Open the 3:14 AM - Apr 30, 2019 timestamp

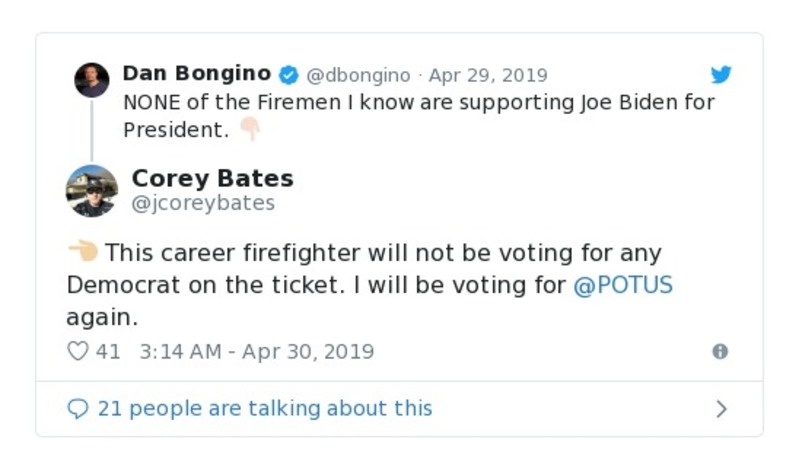click(x=257, y=351)
